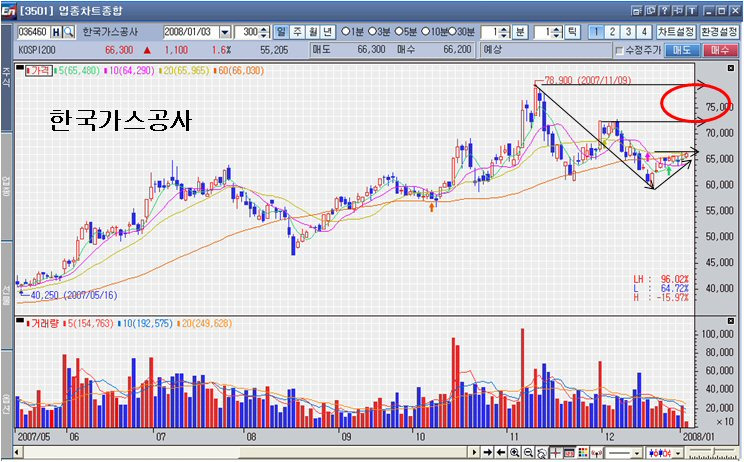This screenshot has width=744, height=462.
Task: Select the 30분 radio button
Action: [x=452, y=32]
